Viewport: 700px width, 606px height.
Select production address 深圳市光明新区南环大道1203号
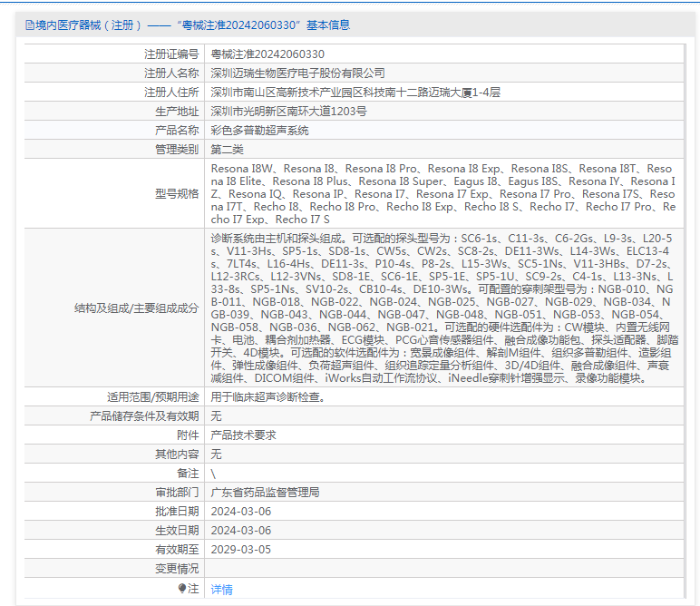(288, 112)
